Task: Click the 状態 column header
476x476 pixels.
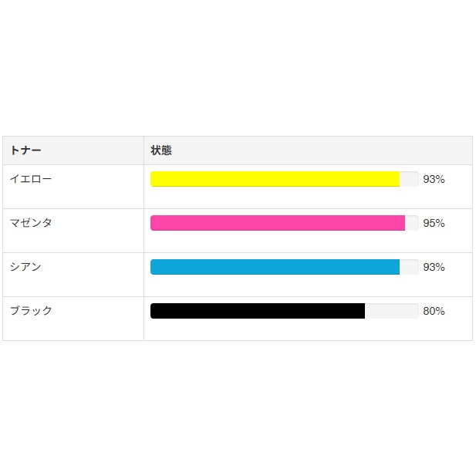Action: point(160,150)
